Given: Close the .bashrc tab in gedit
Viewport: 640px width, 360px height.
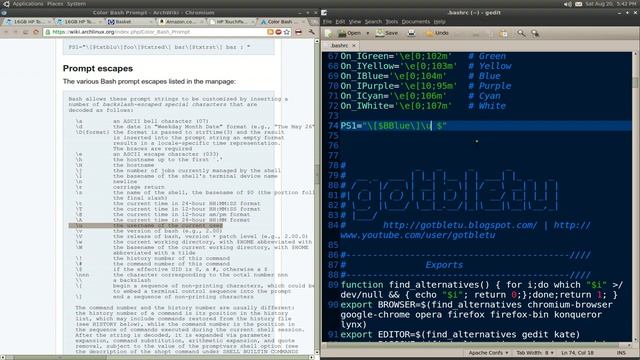Looking at the screenshot, I should 354,45.
